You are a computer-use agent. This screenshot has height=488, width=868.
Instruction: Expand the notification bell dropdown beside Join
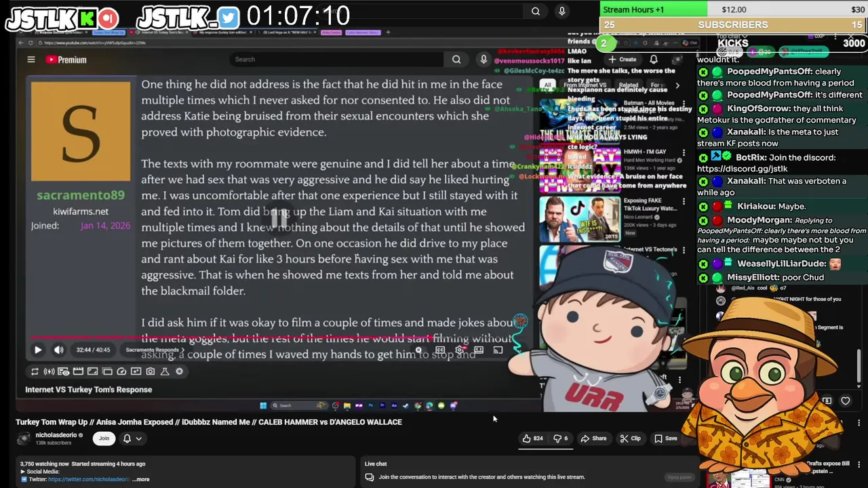132,439
